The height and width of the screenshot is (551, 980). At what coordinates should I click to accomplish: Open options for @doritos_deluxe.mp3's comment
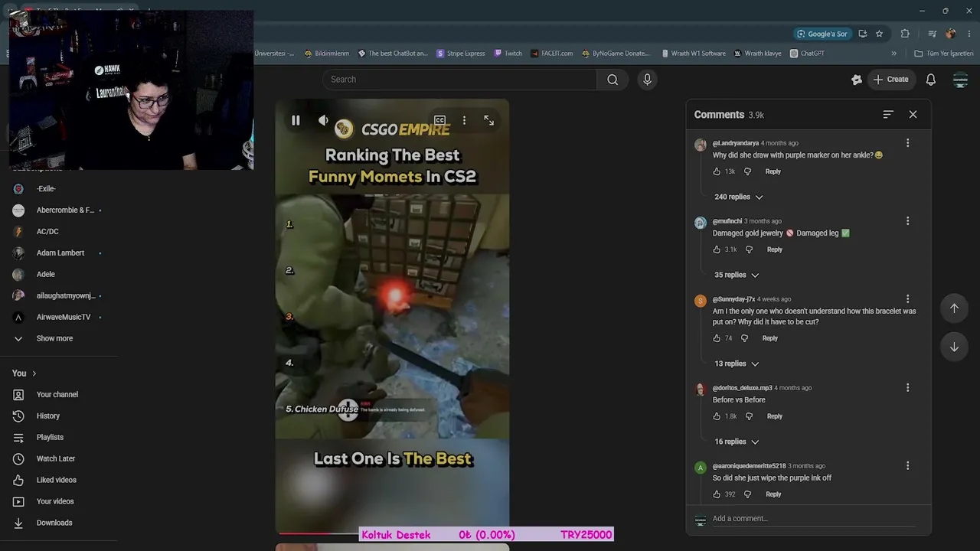(907, 388)
